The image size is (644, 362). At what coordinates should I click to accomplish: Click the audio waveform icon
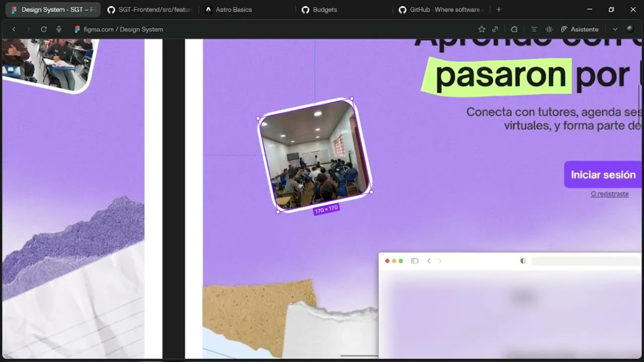tap(549, 29)
